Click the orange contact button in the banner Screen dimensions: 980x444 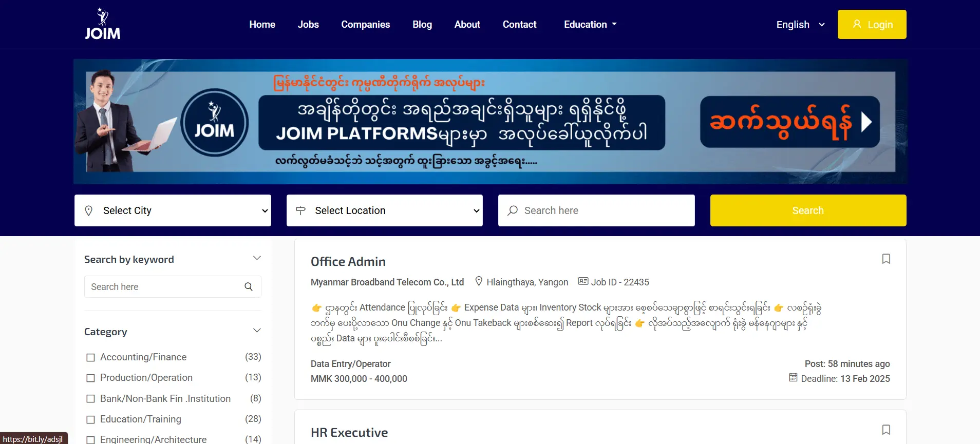(790, 122)
